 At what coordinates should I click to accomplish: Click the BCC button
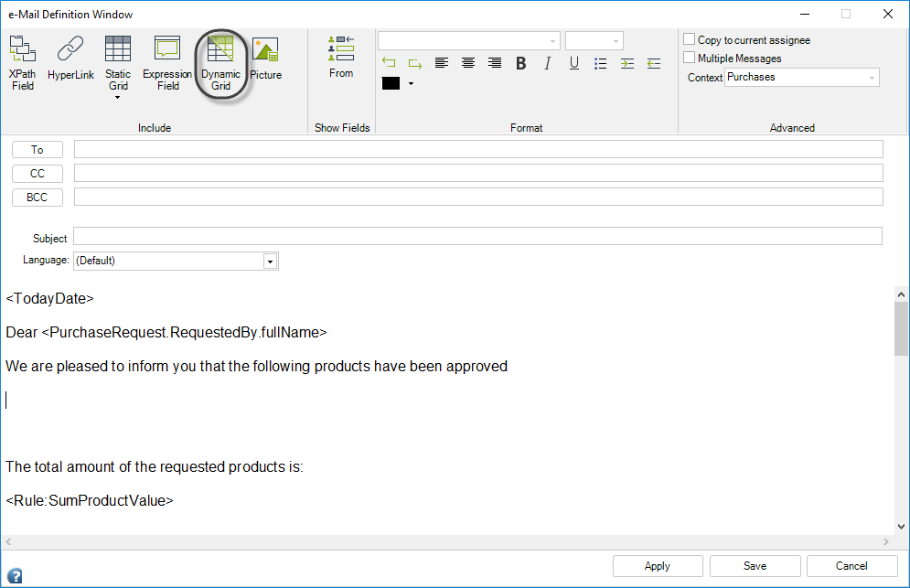click(x=37, y=198)
